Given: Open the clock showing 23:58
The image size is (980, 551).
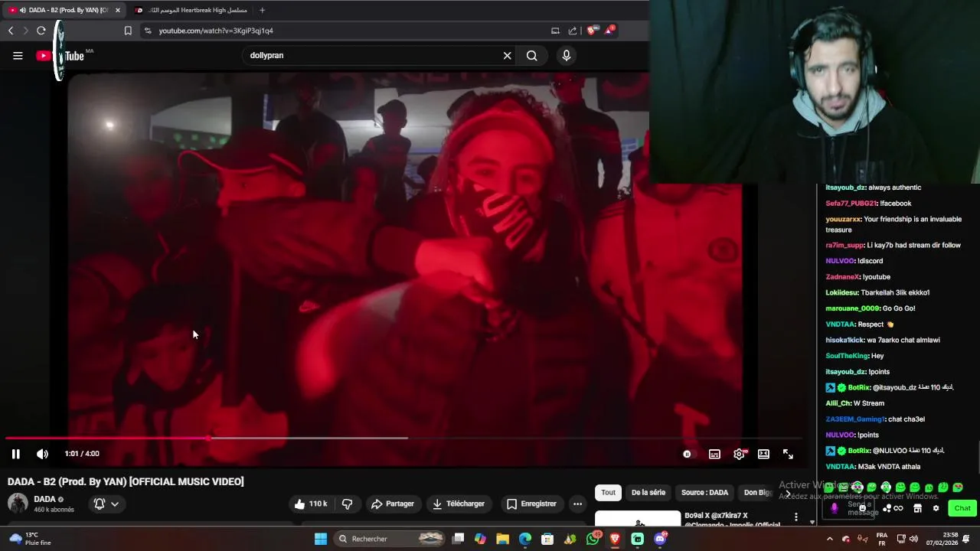Looking at the screenshot, I should coord(941,539).
